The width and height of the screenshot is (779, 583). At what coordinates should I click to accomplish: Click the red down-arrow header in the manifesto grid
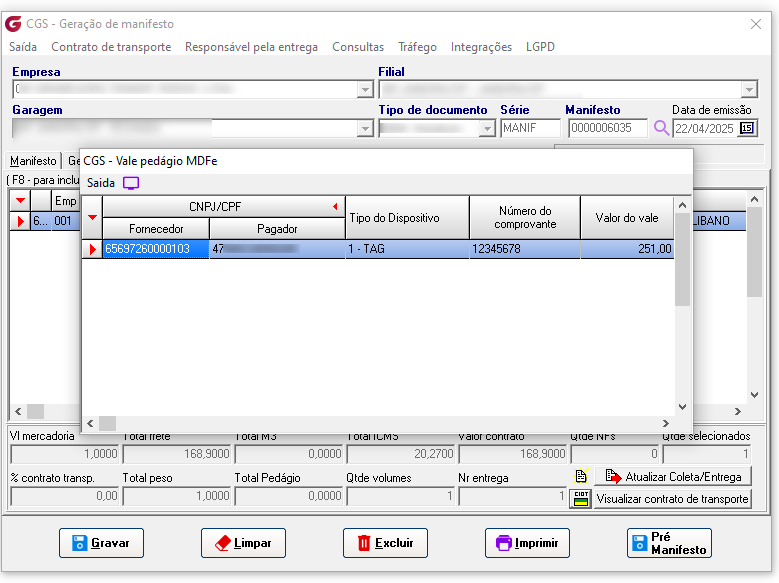coord(20,201)
